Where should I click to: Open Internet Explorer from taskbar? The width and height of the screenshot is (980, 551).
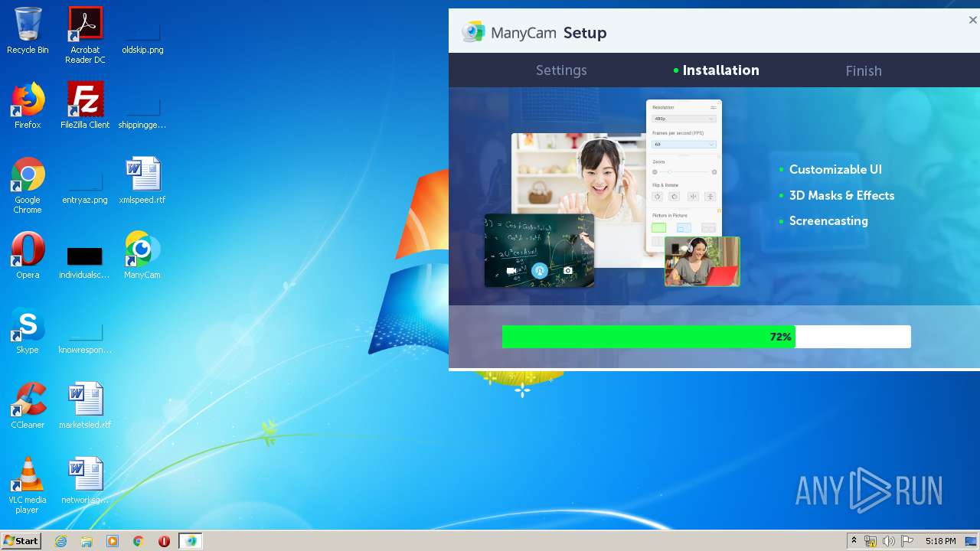(x=60, y=541)
